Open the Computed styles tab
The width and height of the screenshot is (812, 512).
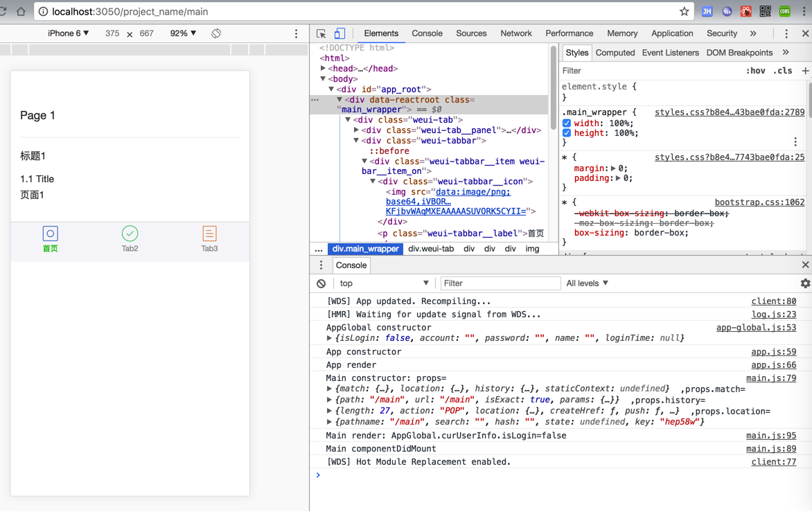click(x=615, y=53)
